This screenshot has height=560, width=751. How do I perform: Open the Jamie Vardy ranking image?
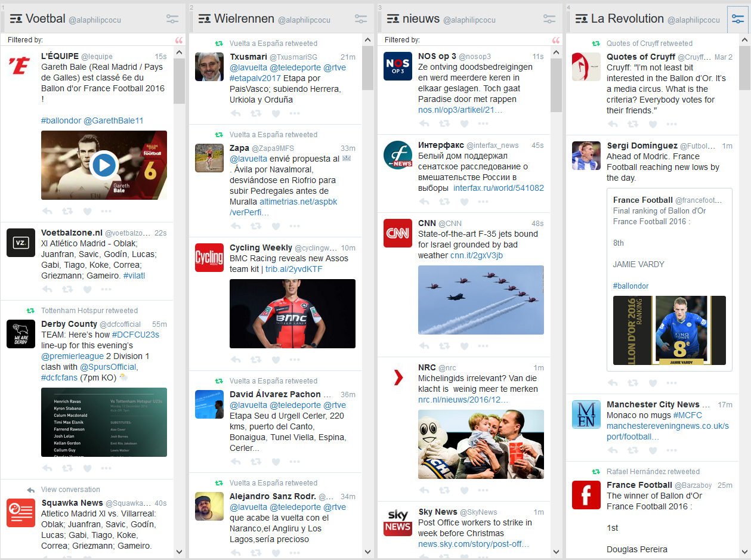click(x=669, y=330)
